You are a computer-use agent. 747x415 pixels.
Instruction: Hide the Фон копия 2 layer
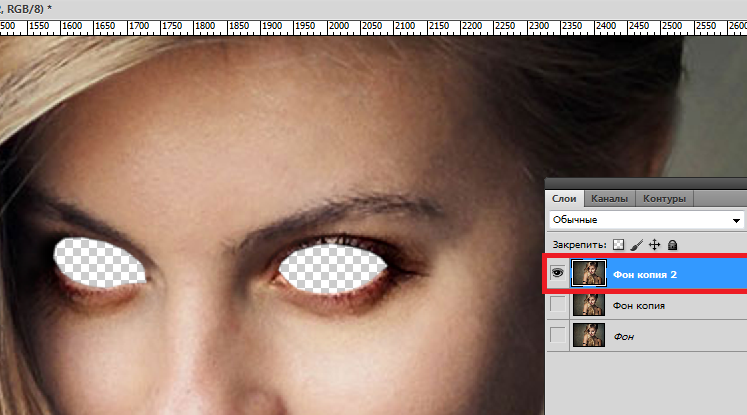point(557,273)
